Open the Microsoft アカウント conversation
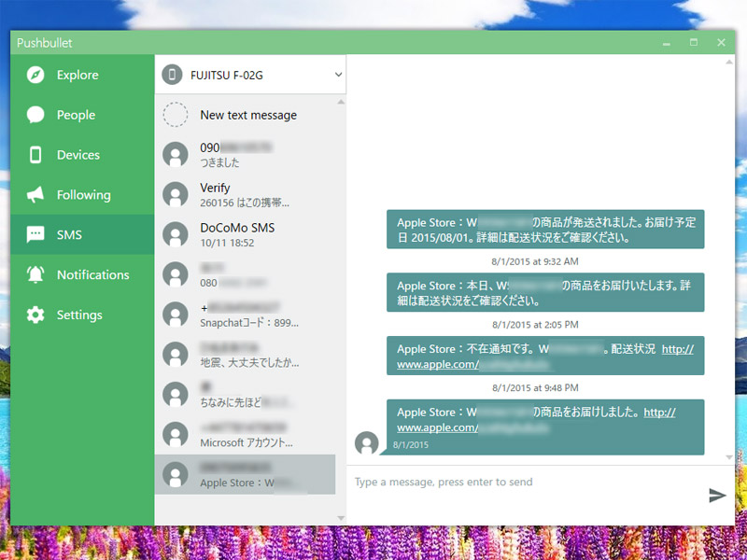The width and height of the screenshot is (747, 560). point(246,435)
